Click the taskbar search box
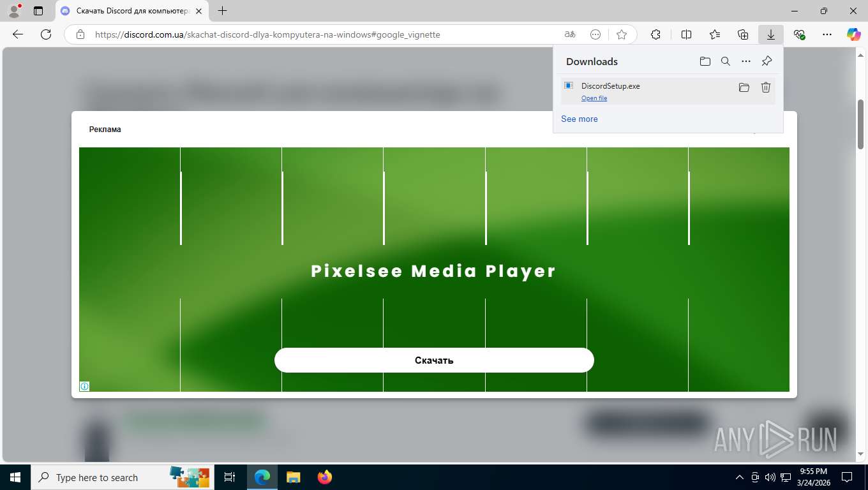Viewport: 868px width, 490px height. [x=122, y=477]
